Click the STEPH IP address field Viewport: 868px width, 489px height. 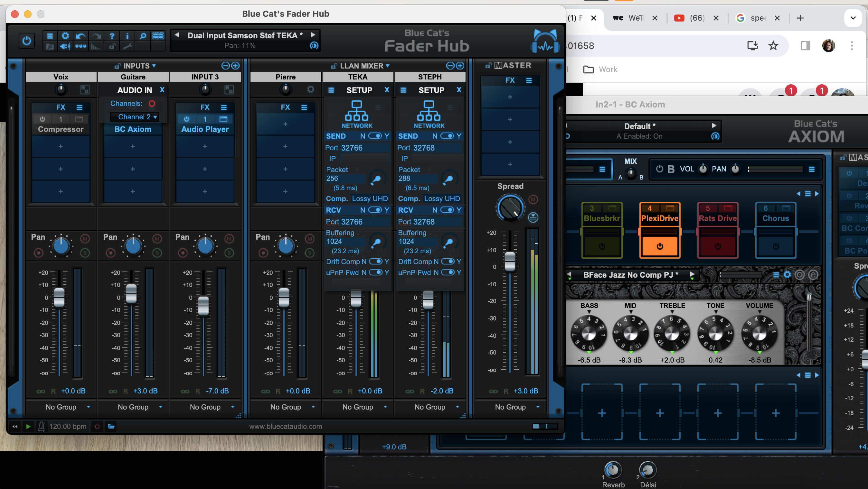coord(437,159)
